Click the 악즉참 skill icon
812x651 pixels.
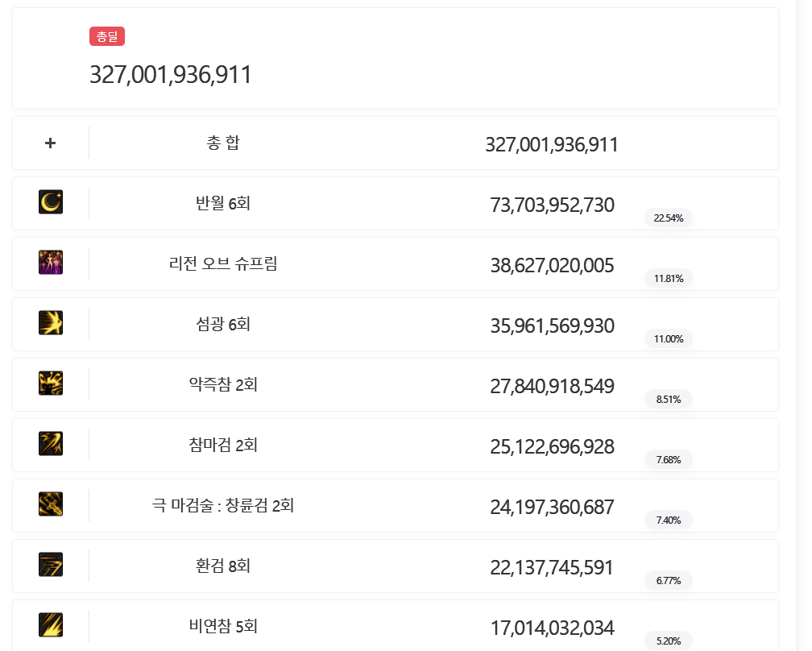coord(51,384)
